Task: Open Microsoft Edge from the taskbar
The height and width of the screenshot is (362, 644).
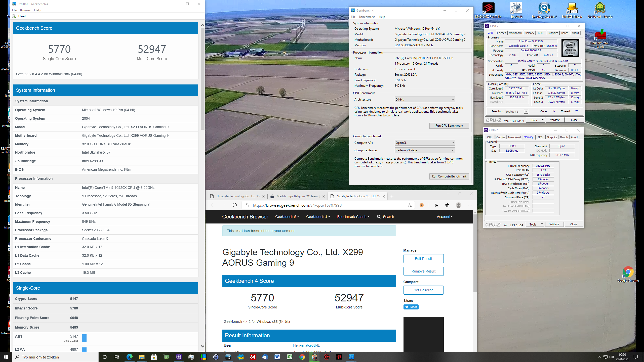Action: pos(129,357)
